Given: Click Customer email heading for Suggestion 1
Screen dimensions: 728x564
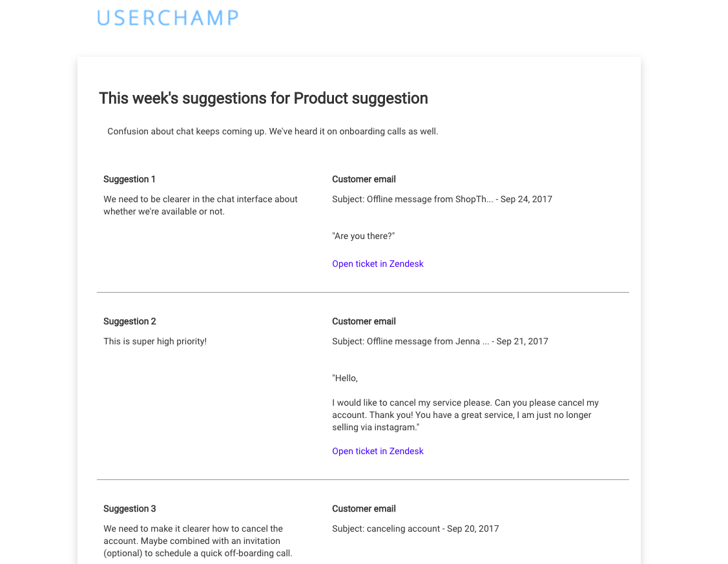Looking at the screenshot, I should pos(364,179).
